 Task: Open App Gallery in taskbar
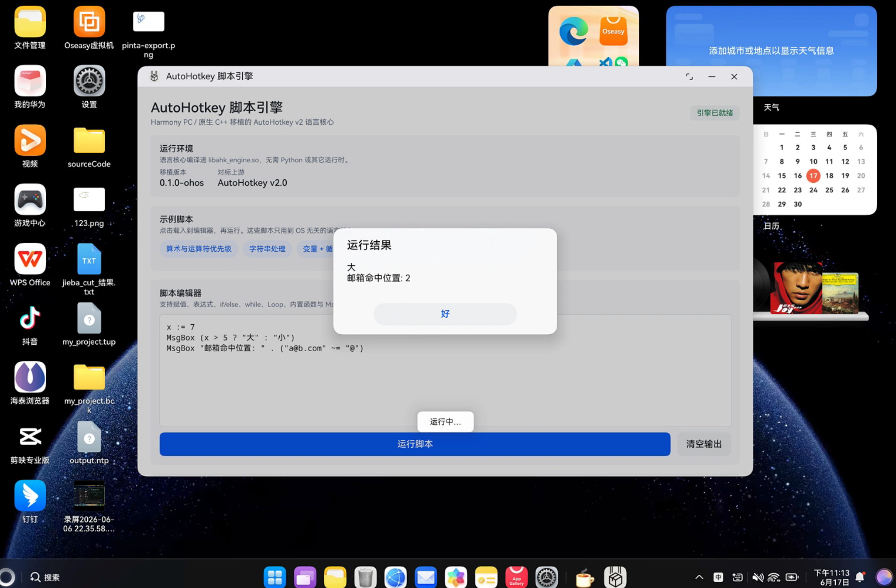point(516,577)
